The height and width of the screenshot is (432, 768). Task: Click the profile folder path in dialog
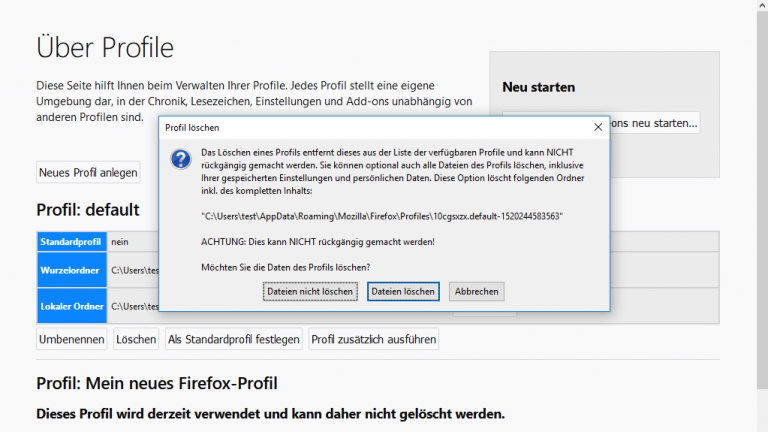coord(381,216)
